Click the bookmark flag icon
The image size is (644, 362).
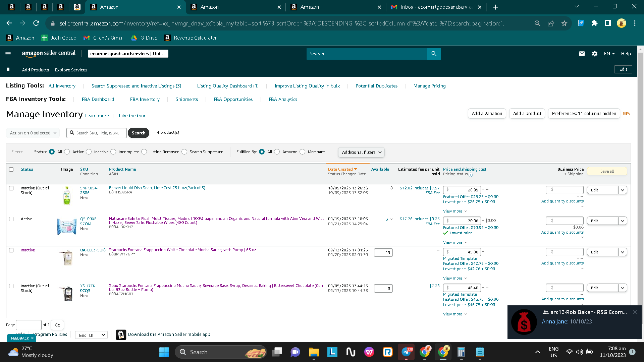click(8, 69)
